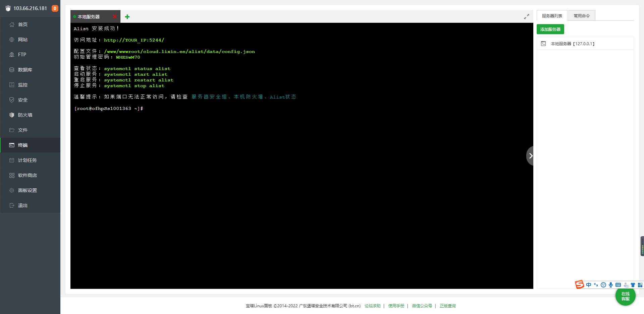Click the database cylinder icon
This screenshot has height=314, width=644.
(x=12, y=70)
